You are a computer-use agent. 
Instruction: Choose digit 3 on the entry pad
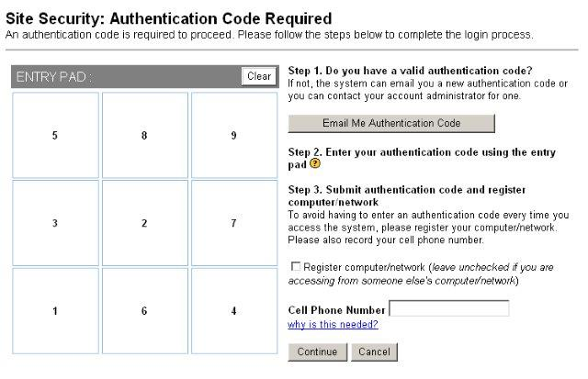[55, 223]
